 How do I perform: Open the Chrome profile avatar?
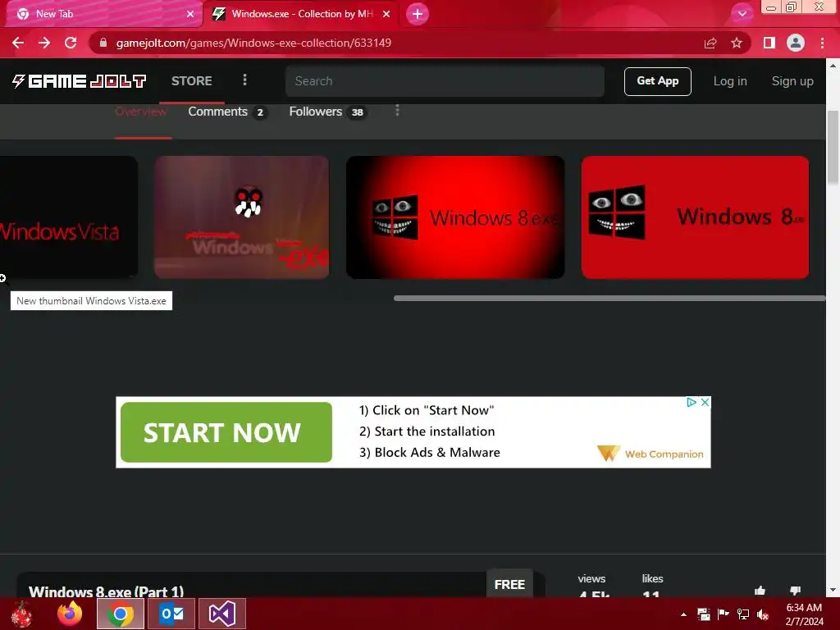coord(796,43)
